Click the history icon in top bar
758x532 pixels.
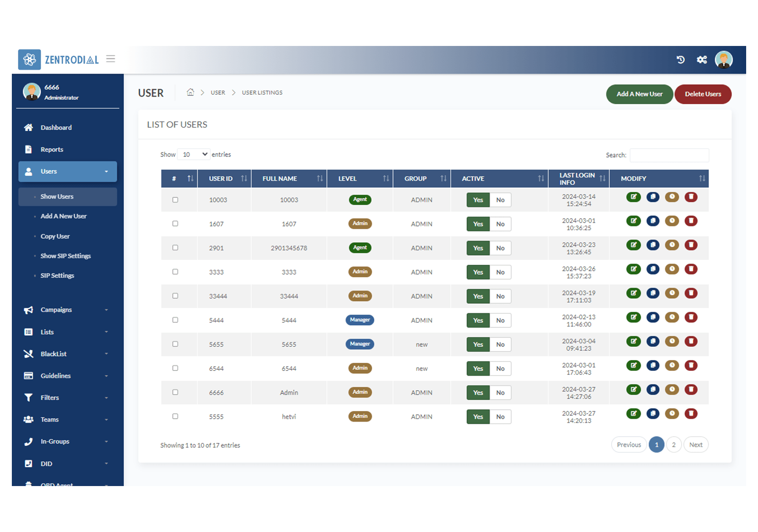680,60
